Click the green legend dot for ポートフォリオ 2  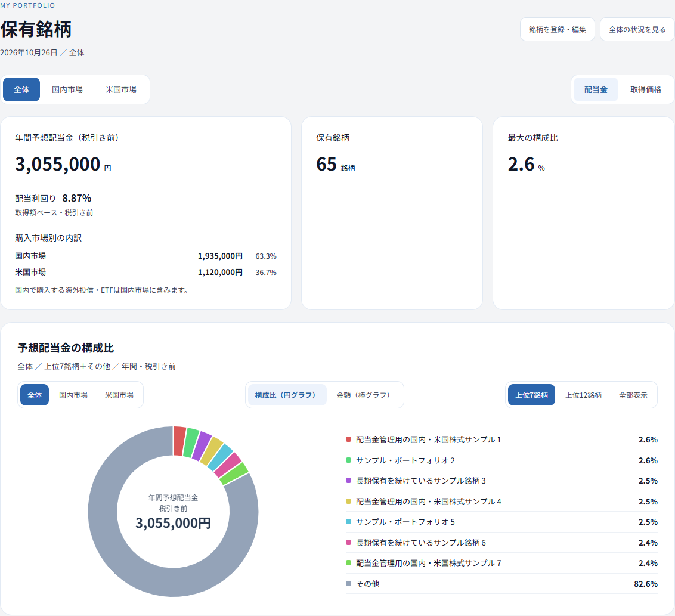coord(349,460)
